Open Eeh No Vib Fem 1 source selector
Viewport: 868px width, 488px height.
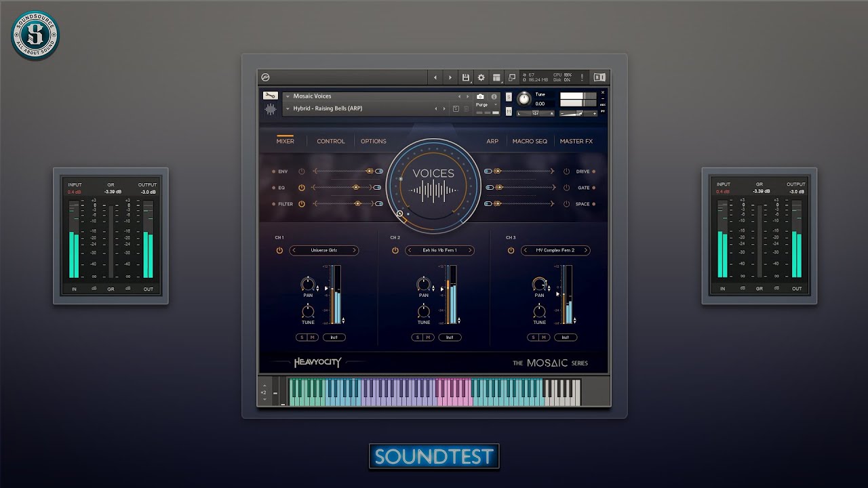439,250
